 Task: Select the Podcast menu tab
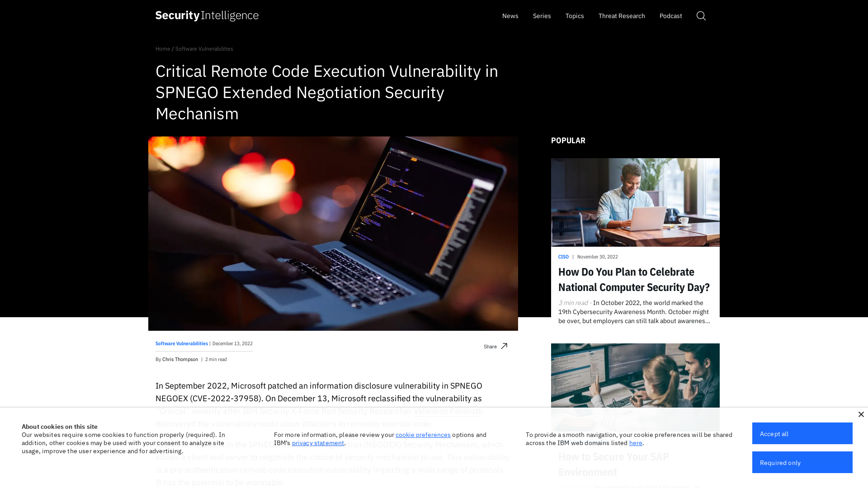[670, 15]
